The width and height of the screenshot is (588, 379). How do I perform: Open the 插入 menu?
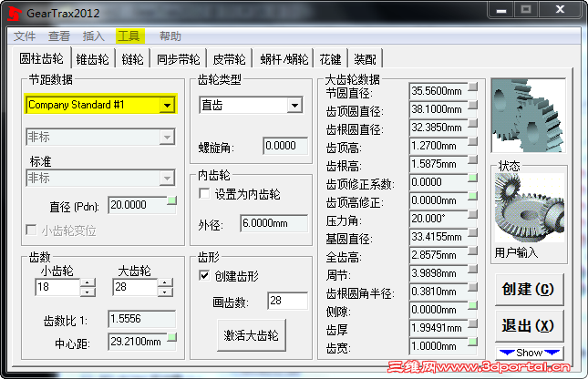(93, 36)
